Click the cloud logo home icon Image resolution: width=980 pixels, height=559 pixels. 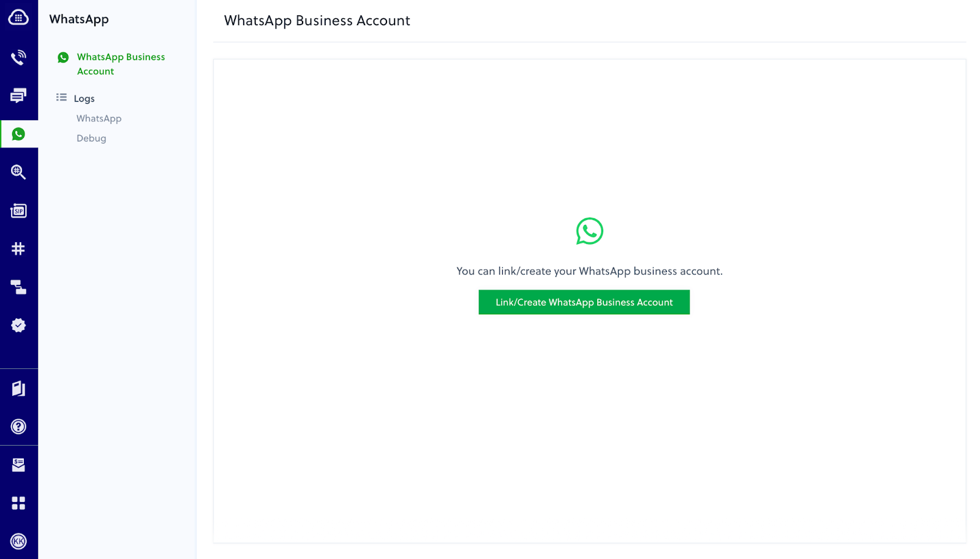click(x=18, y=18)
